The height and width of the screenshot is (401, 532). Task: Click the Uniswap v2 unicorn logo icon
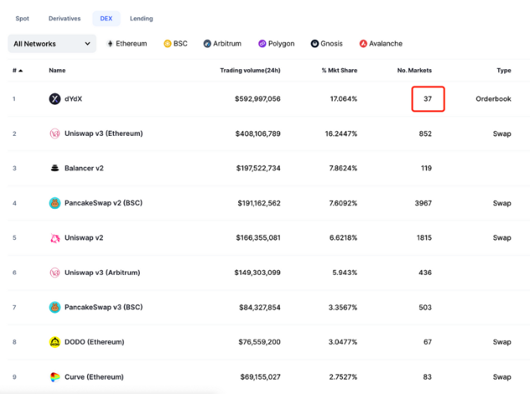(x=54, y=238)
